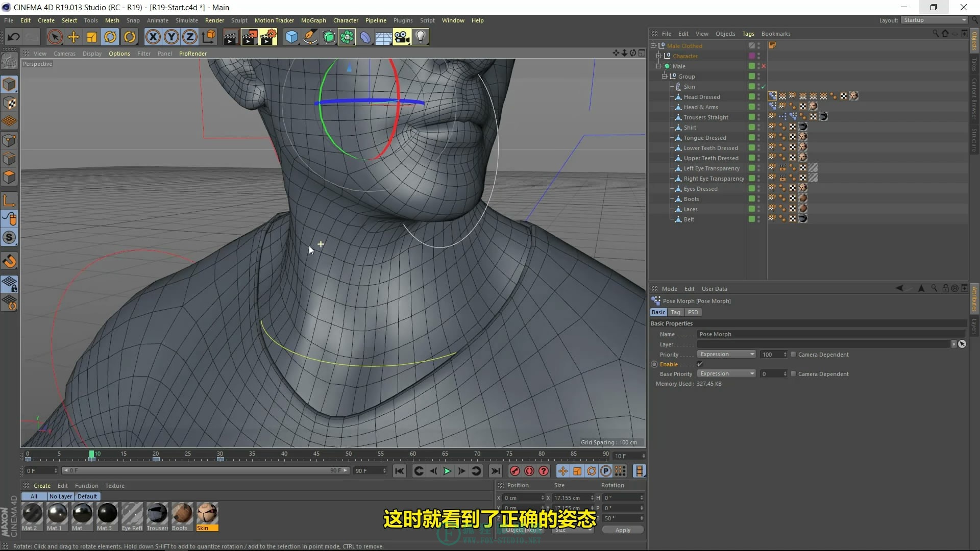The width and height of the screenshot is (980, 551).
Task: Click Render View clapperboard icon
Action: coord(230,37)
